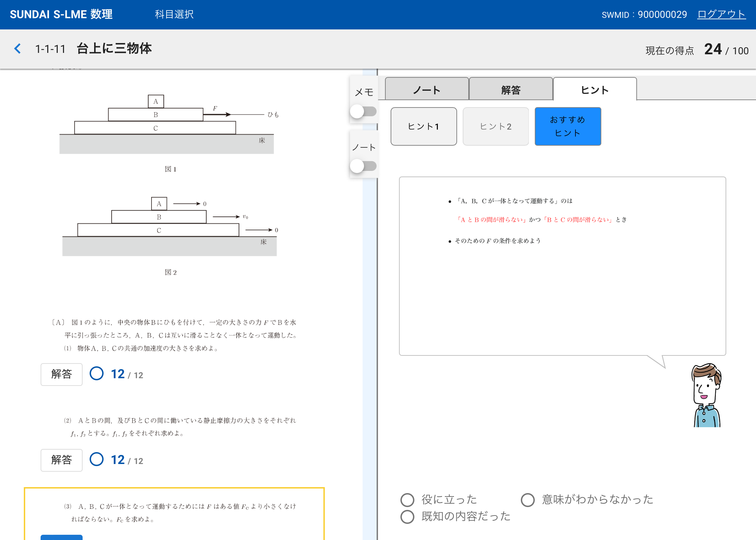Viewport: 756px width, 540px height.
Task: Click the disabled ヒント2 button
Action: click(x=495, y=126)
